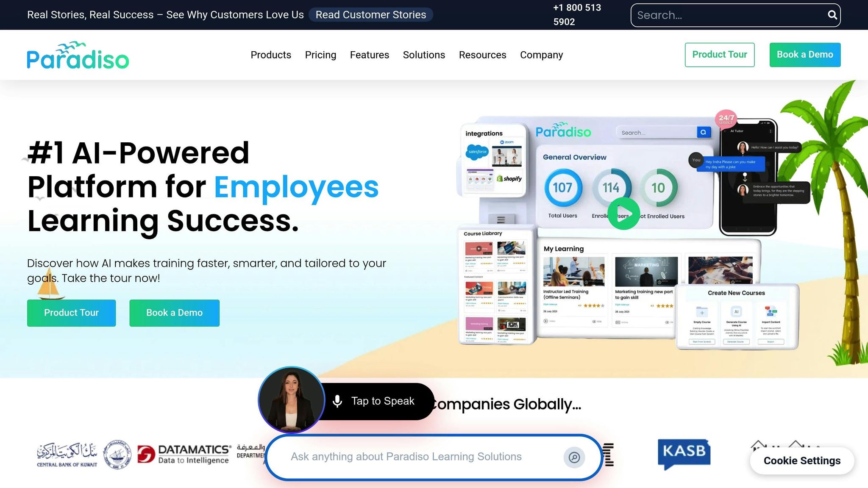Click the Datamatics logo
This screenshot has height=488, width=868.
tap(184, 455)
